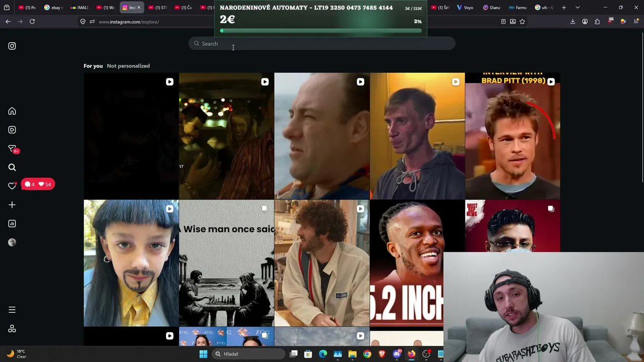644x362 pixels.
Task: Create a new post with plus icon
Action: 12,205
